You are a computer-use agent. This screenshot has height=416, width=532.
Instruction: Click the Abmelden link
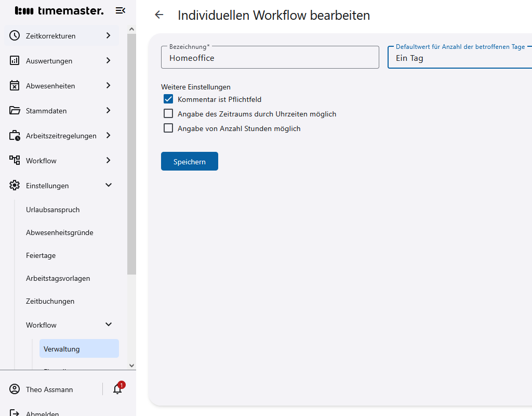point(42,412)
